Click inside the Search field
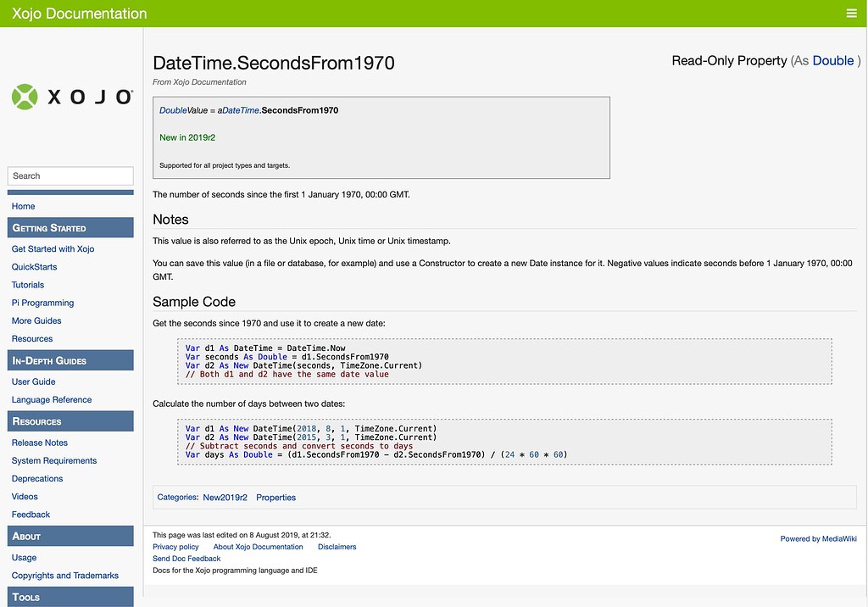Viewport: 868px width, 607px height. click(x=70, y=175)
